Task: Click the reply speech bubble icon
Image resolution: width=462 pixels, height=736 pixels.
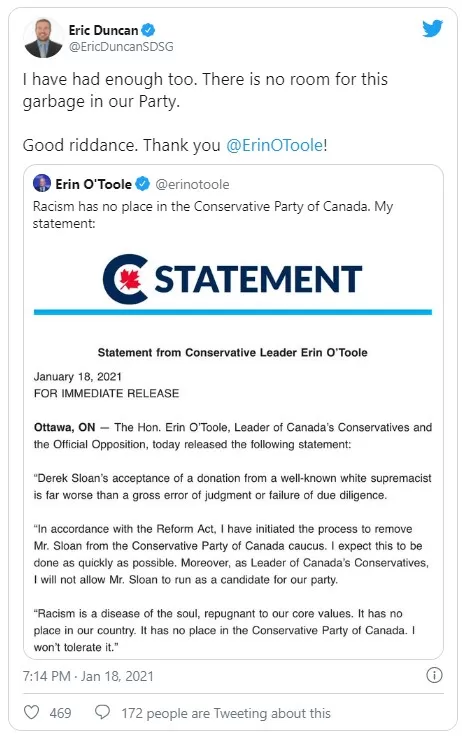Action: (x=102, y=713)
